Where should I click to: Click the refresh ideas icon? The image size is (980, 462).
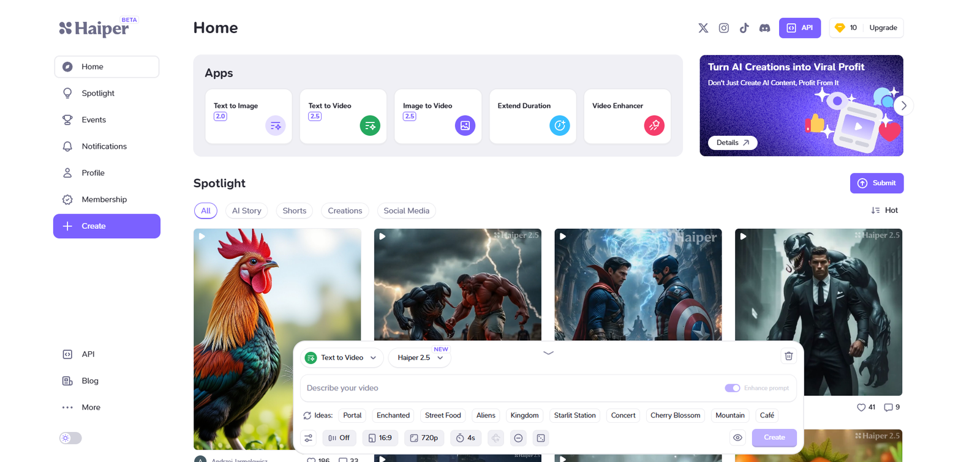click(x=307, y=415)
